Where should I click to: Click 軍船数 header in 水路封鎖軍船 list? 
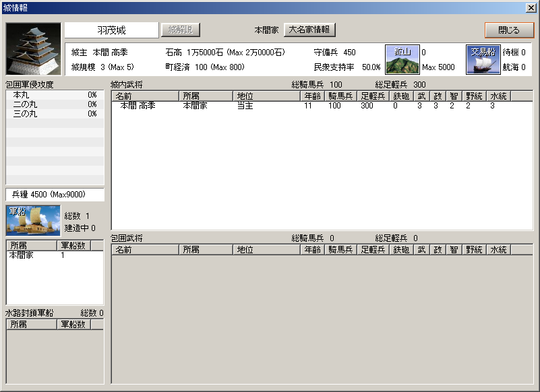click(73, 324)
